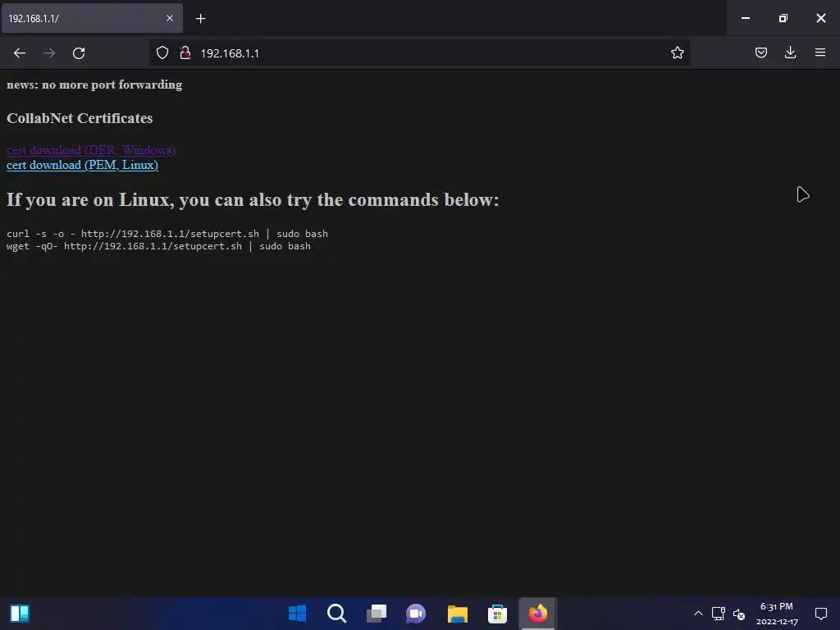Viewport: 840px width, 630px height.
Task: Open network status tray icon
Action: (719, 614)
